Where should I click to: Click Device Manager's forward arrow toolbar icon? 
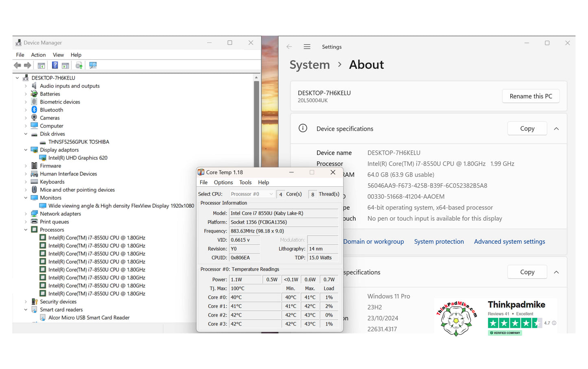pos(28,65)
